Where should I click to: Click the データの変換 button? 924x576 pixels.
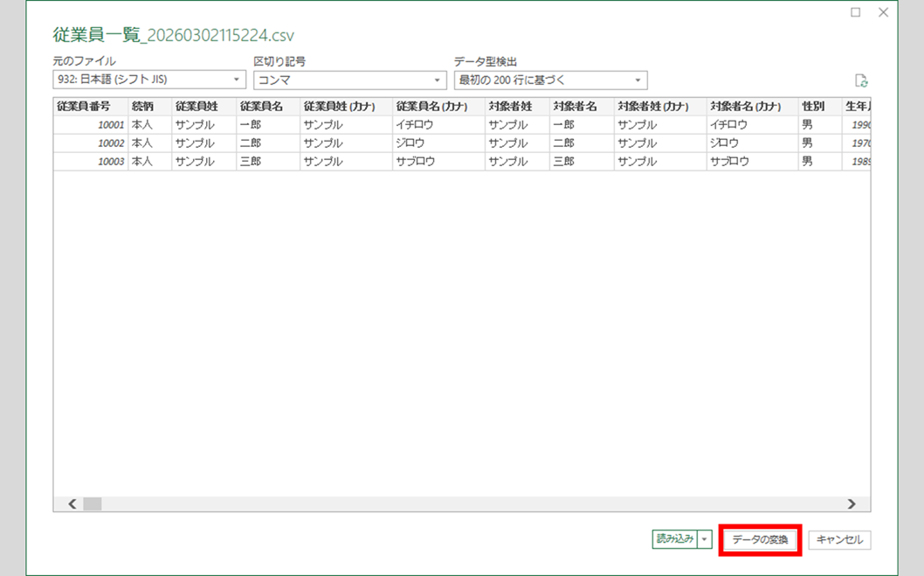click(x=760, y=540)
